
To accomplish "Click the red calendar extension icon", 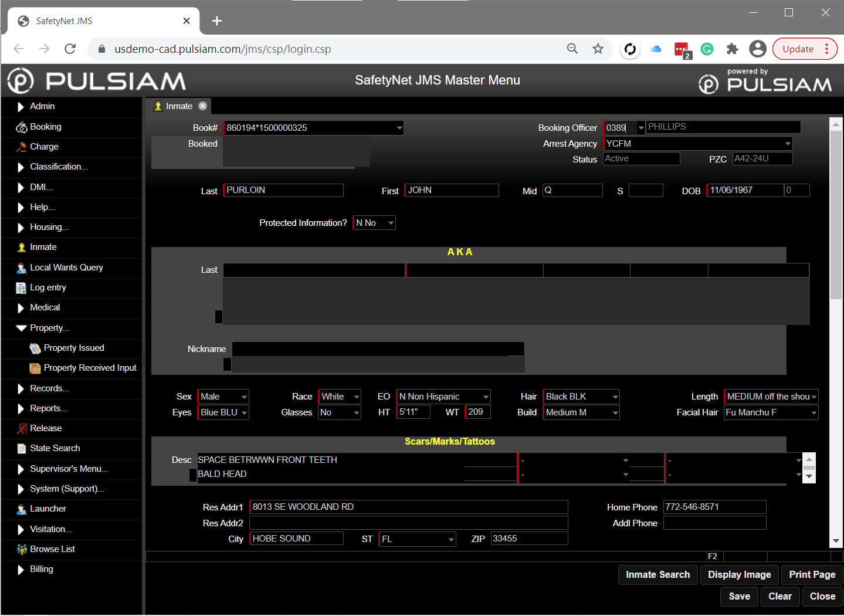I will coord(682,50).
